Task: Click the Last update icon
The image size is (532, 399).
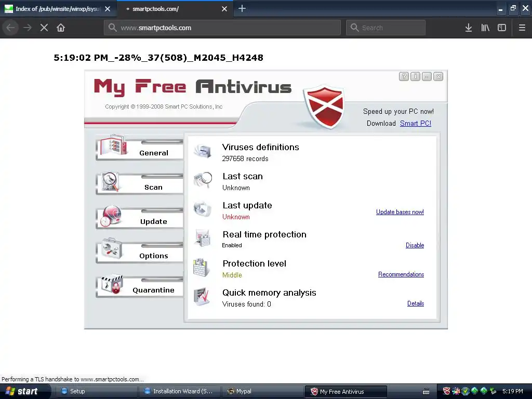Action: pos(203,209)
